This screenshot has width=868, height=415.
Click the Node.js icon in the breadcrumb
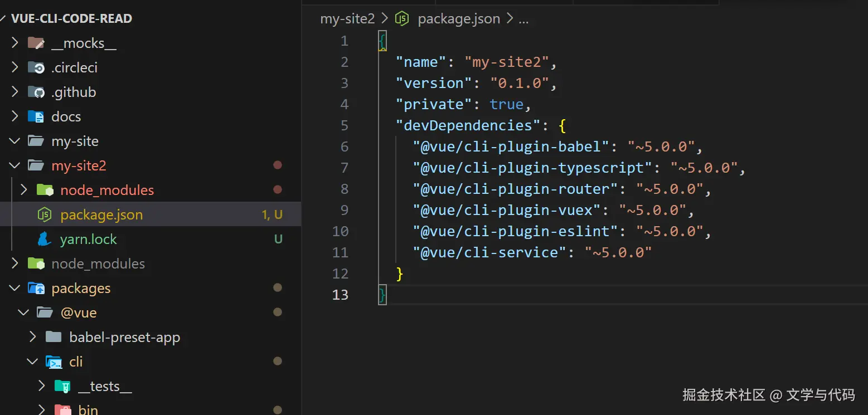tap(401, 18)
